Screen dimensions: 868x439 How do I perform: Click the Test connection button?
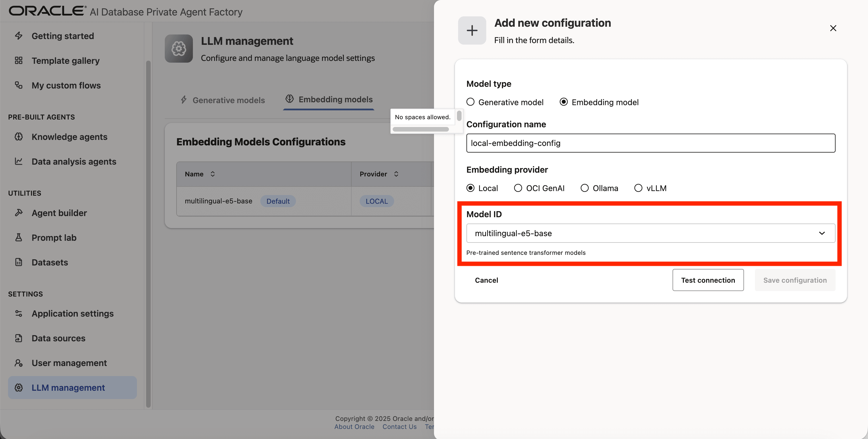pyautogui.click(x=708, y=280)
